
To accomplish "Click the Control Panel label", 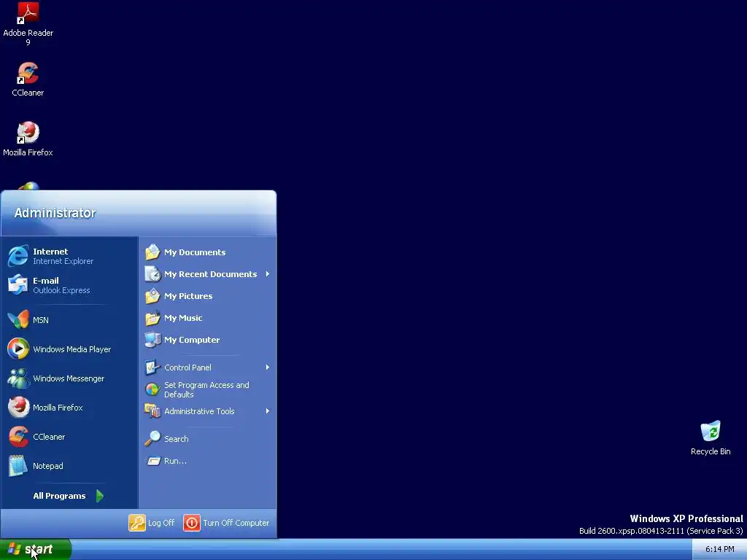I will pyautogui.click(x=187, y=367).
